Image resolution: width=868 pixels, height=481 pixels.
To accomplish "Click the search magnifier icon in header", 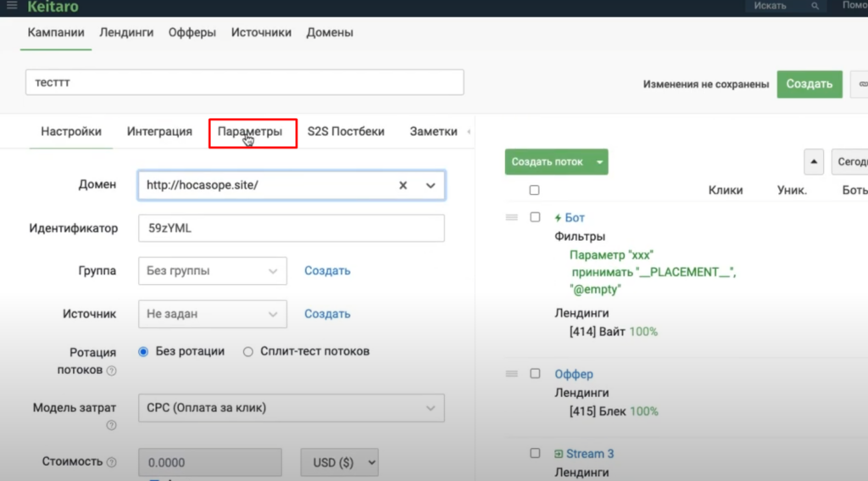I will (x=815, y=6).
